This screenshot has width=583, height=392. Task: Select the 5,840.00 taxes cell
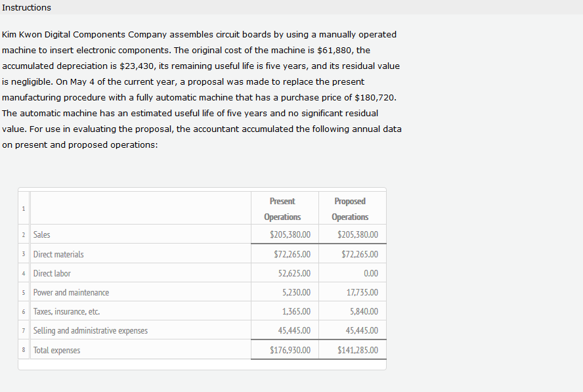point(353,311)
